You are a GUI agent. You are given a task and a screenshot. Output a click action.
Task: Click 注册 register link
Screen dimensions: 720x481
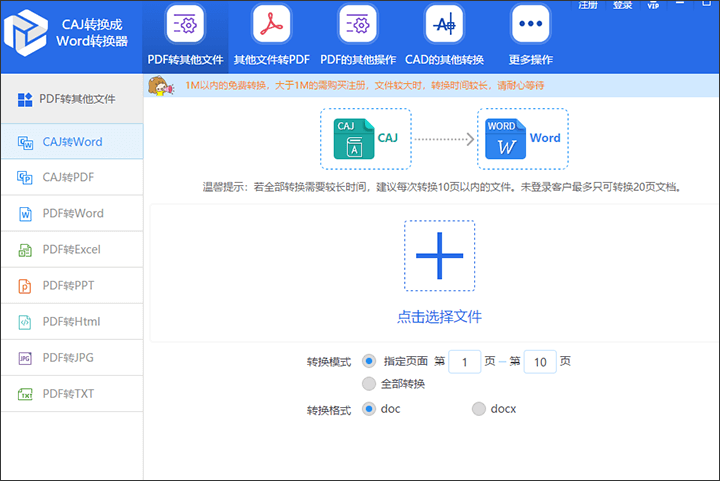[x=587, y=6]
